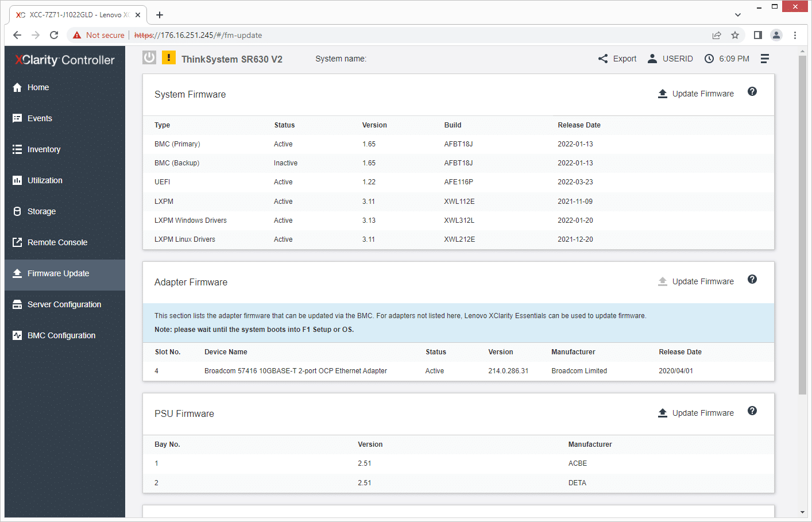
Task: Go to Inventory in sidebar
Action: point(65,149)
